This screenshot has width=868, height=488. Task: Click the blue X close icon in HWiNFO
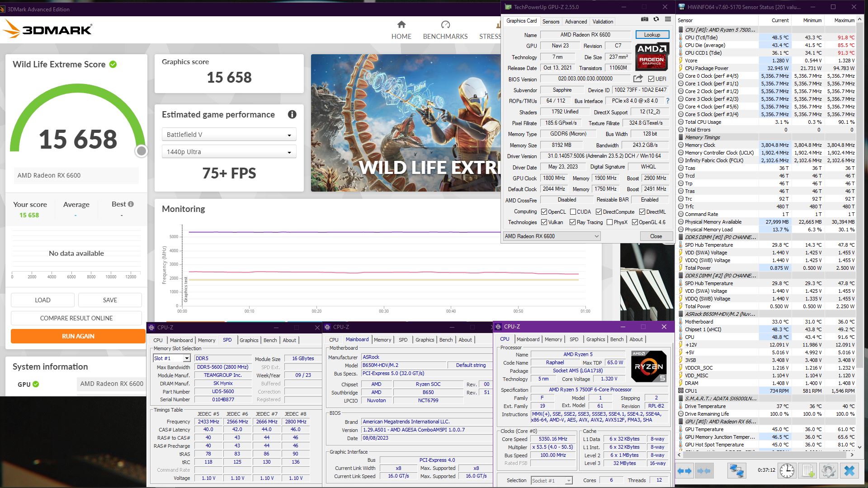pyautogui.click(x=849, y=471)
